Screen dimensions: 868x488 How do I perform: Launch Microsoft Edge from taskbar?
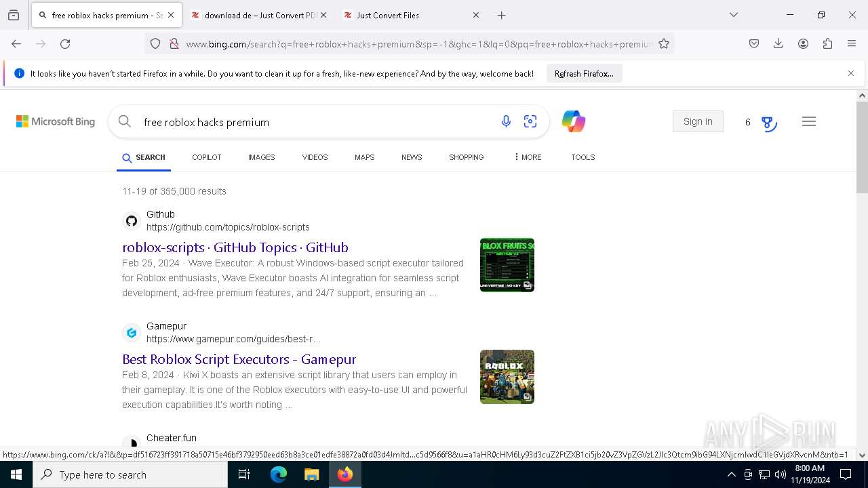[x=279, y=474]
